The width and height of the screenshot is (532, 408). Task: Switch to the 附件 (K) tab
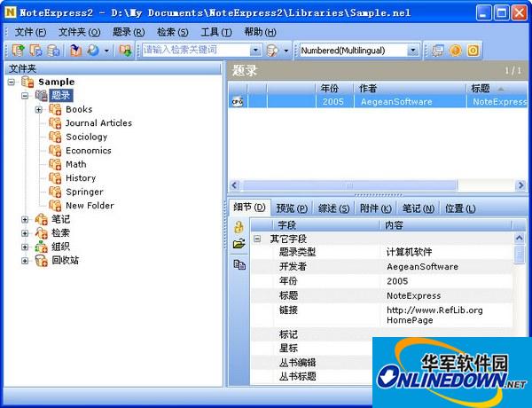[x=376, y=208]
